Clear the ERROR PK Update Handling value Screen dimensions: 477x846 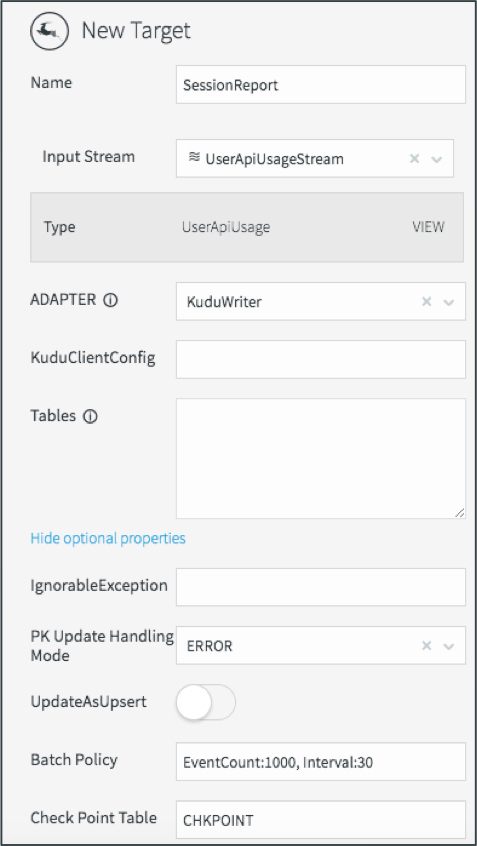tap(426, 645)
